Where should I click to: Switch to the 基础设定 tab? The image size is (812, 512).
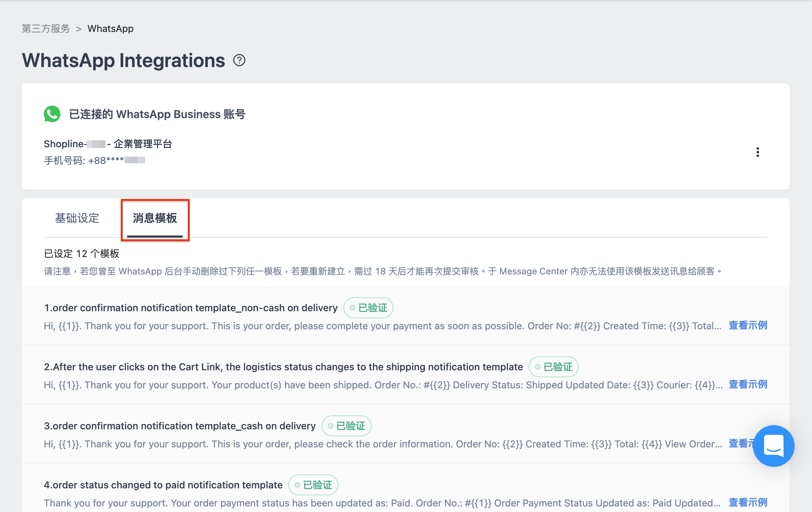point(77,218)
